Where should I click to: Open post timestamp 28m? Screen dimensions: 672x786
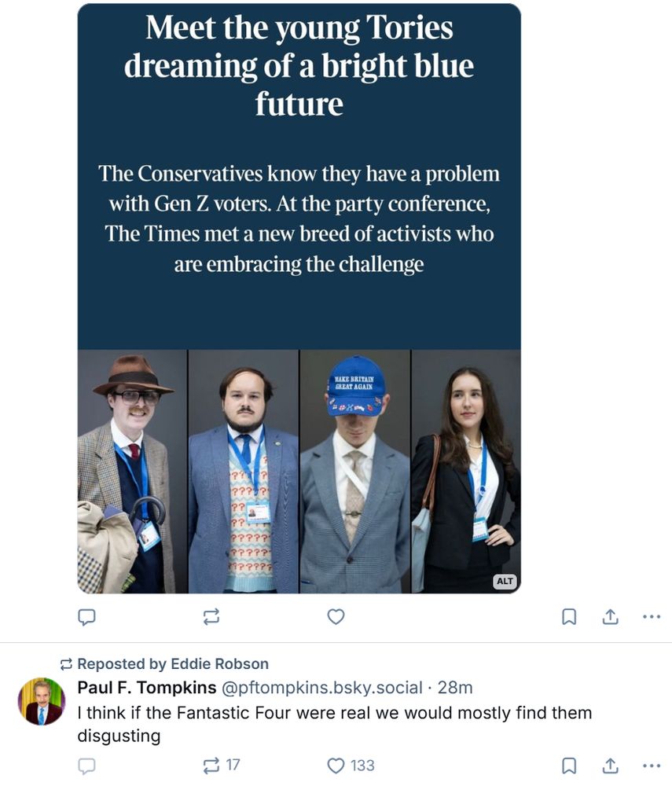pyautogui.click(x=455, y=687)
